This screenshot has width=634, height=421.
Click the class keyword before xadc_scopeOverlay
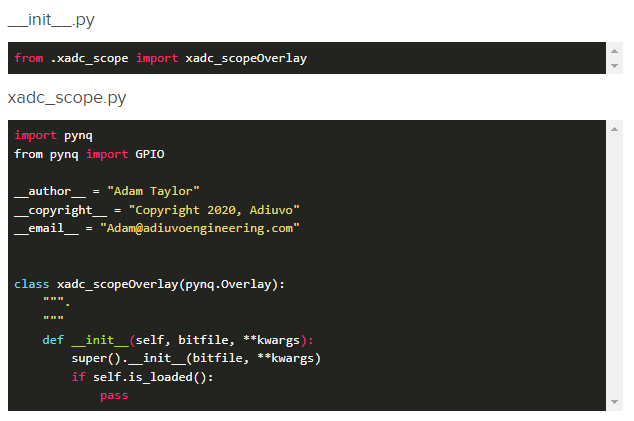click(32, 284)
